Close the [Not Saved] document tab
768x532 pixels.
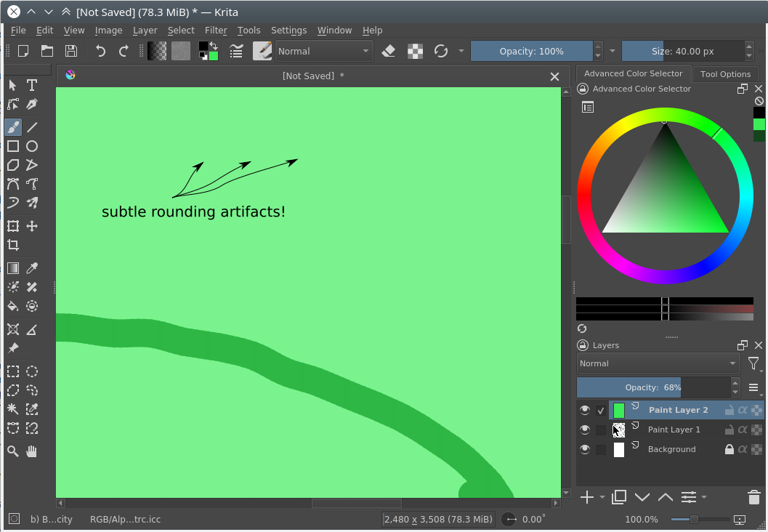tap(554, 76)
